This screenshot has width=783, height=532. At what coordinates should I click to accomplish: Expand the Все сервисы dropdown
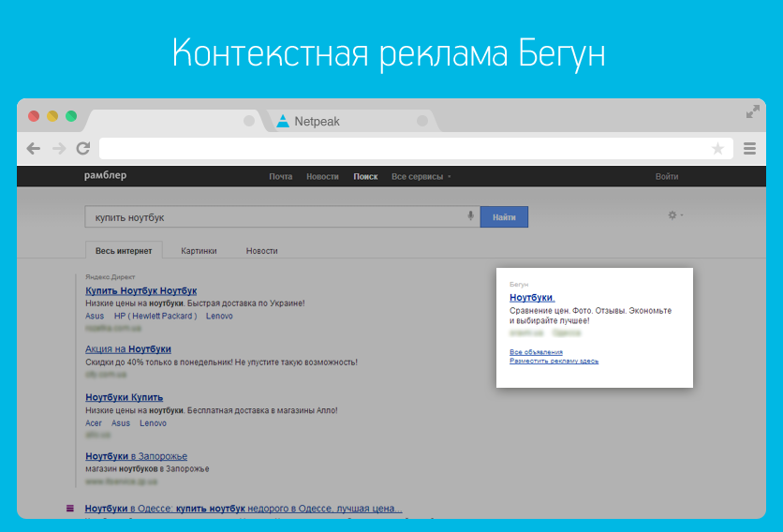click(x=421, y=176)
